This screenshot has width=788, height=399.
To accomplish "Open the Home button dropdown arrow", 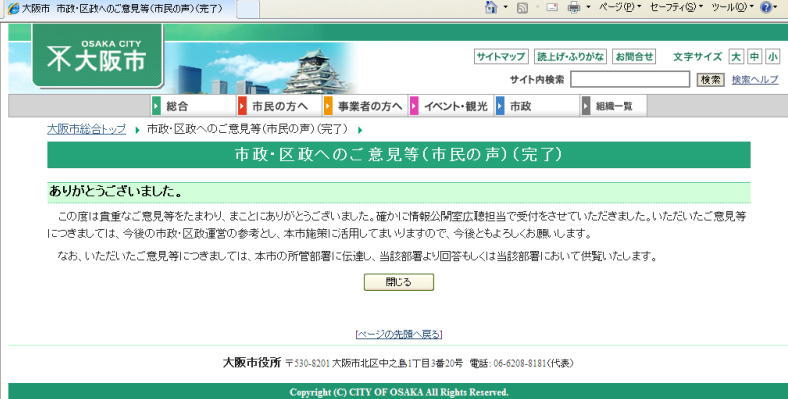I will click(506, 8).
